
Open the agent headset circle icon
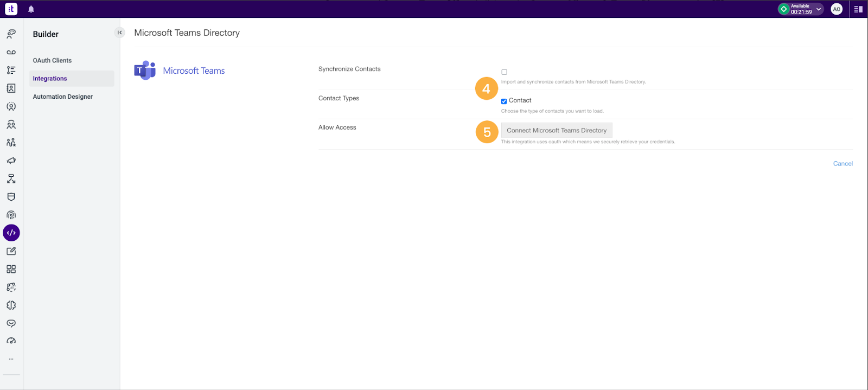point(11,106)
